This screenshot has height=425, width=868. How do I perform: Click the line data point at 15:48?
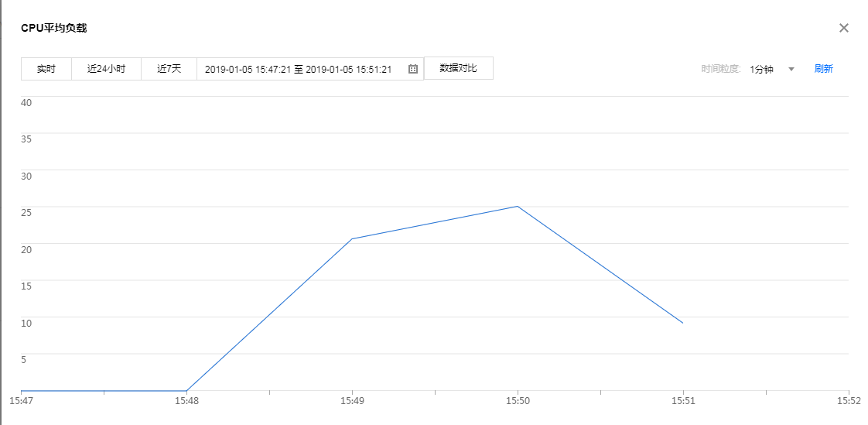186,390
